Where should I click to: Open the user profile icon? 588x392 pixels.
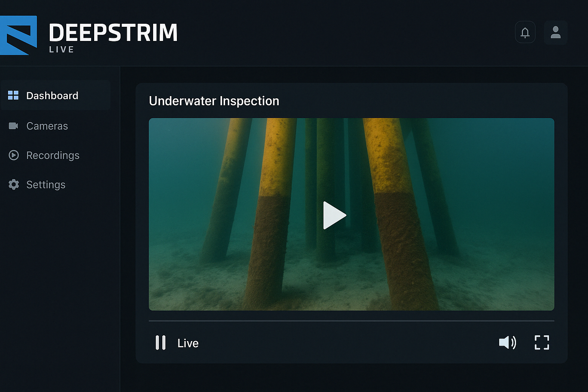(x=555, y=33)
